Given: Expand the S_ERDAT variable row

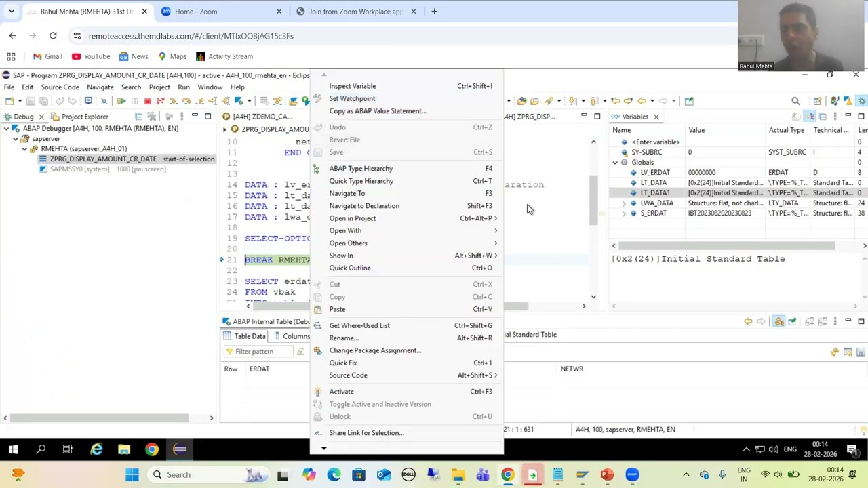Looking at the screenshot, I should coord(624,213).
